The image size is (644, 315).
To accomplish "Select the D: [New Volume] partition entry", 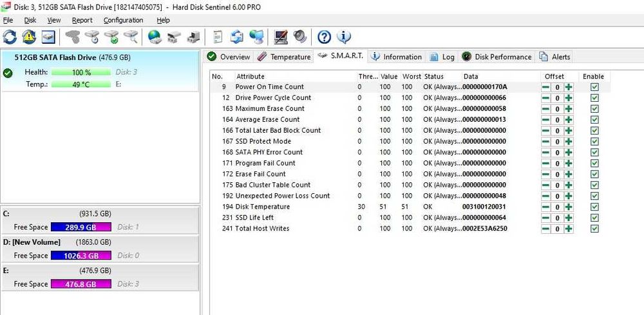I will (100, 249).
